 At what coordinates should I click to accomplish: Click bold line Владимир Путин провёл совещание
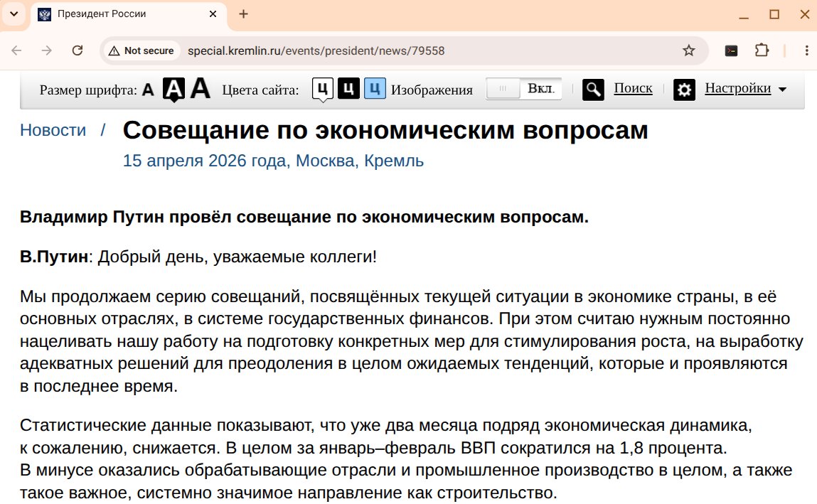304,217
